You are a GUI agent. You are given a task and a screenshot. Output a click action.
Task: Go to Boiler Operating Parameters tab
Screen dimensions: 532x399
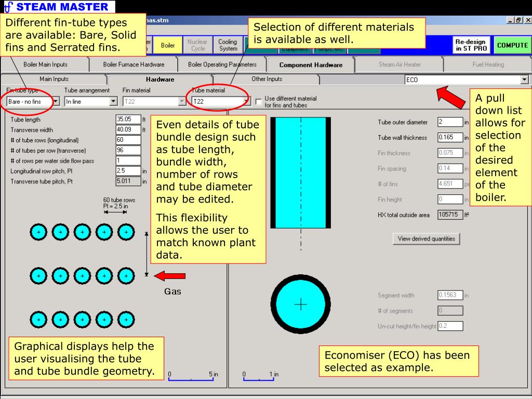click(x=222, y=64)
